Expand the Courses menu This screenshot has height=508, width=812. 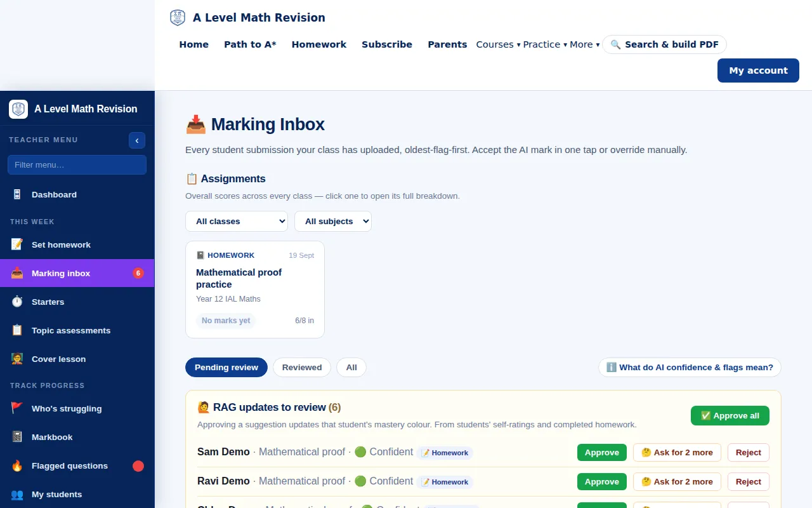(498, 44)
